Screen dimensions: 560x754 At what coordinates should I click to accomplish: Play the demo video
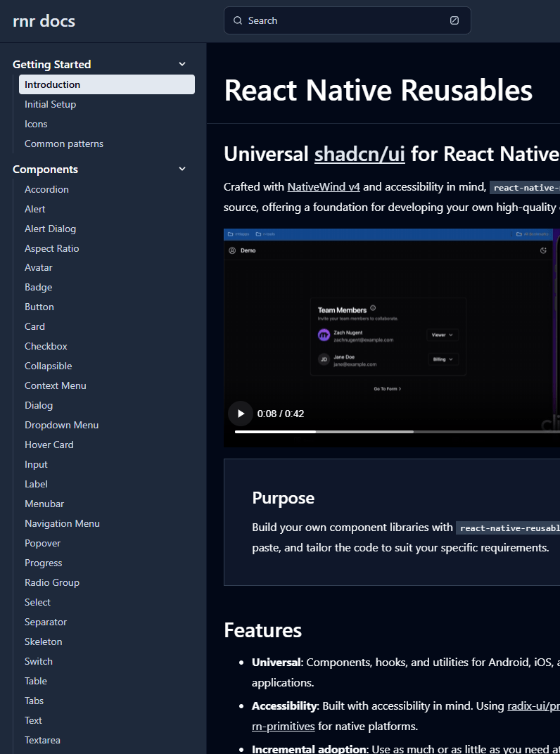coord(241,414)
